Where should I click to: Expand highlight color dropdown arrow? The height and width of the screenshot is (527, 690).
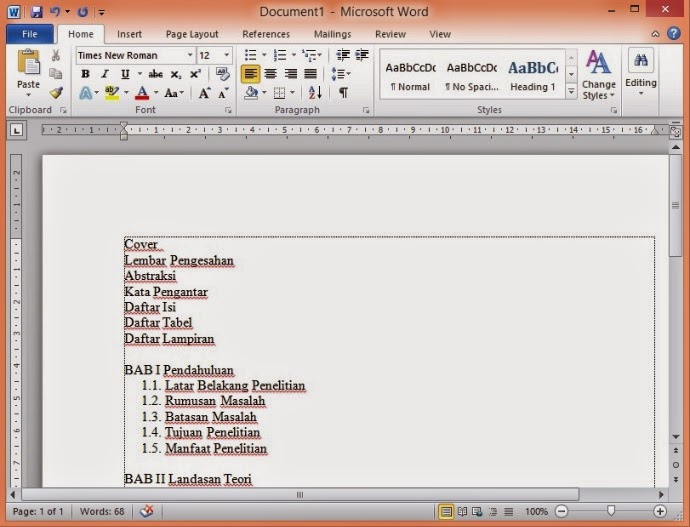126,93
